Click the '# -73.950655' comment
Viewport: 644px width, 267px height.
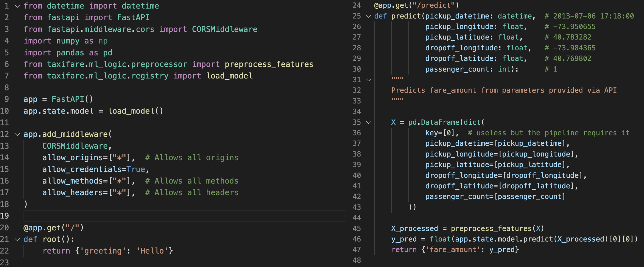pos(570,27)
